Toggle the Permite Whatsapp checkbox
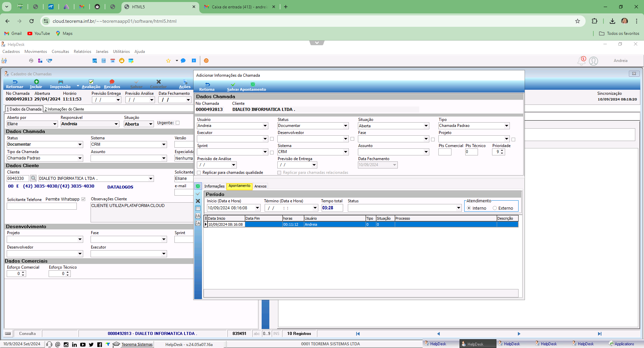The height and width of the screenshot is (348, 644). pos(84,199)
